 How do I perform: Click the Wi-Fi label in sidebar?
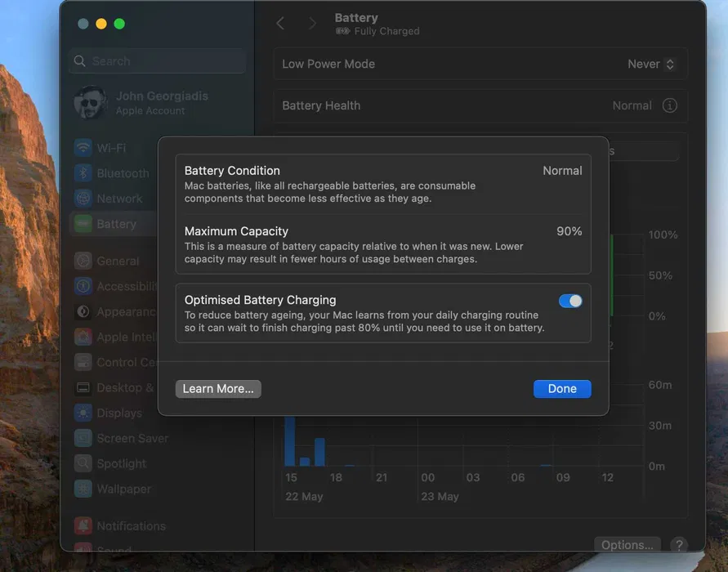point(111,148)
